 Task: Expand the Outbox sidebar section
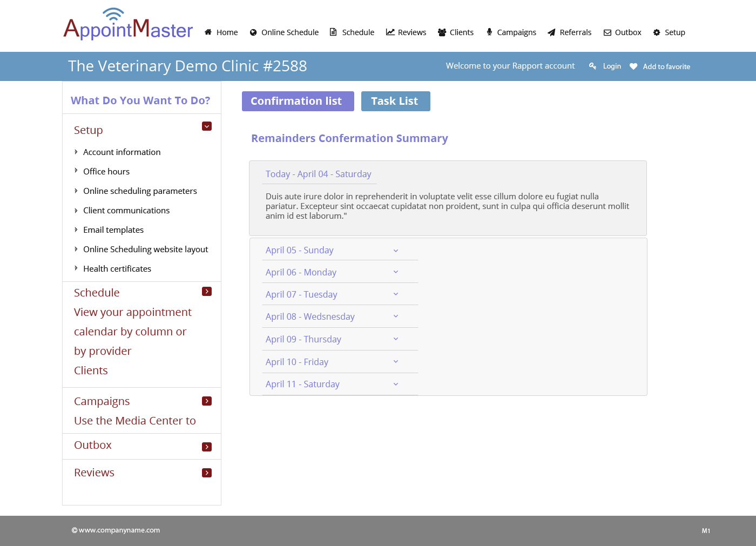[207, 447]
